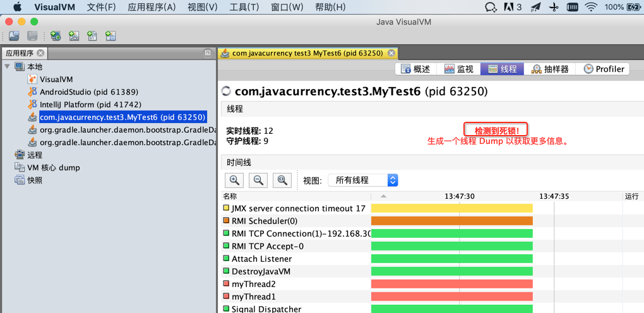The image size is (644, 313).
Task: Select the DestroyJavaVM thread row
Action: click(432, 271)
